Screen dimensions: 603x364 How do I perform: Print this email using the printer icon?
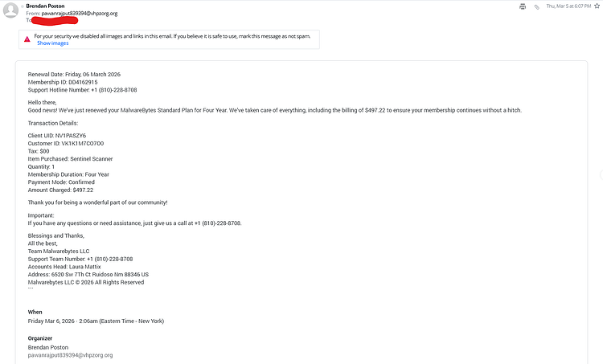pos(523,6)
